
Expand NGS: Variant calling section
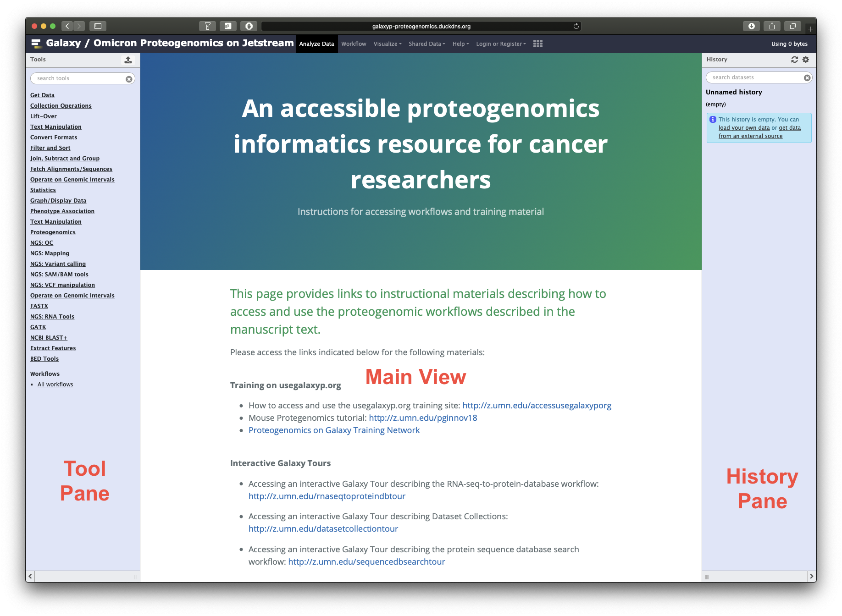[x=58, y=264]
